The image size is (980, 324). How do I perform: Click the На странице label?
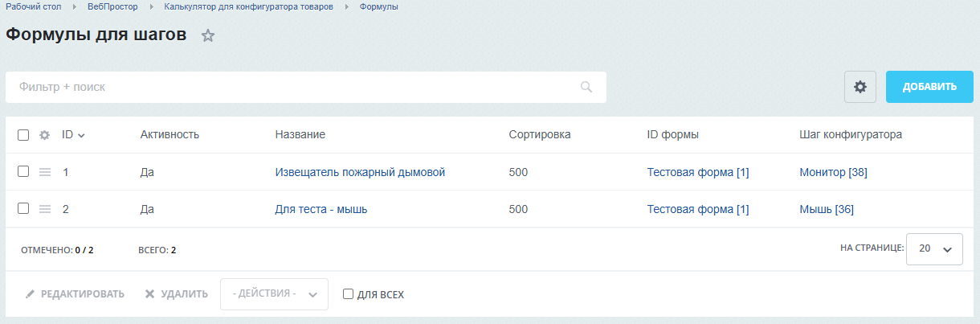point(872,248)
